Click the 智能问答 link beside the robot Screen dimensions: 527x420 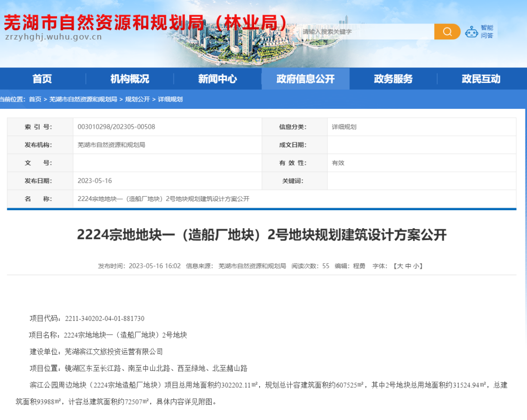(x=486, y=31)
